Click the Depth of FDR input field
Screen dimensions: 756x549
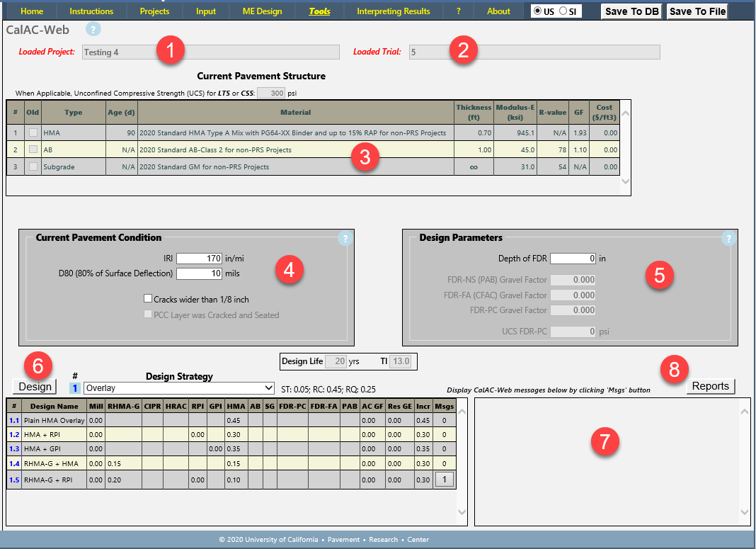click(x=573, y=259)
